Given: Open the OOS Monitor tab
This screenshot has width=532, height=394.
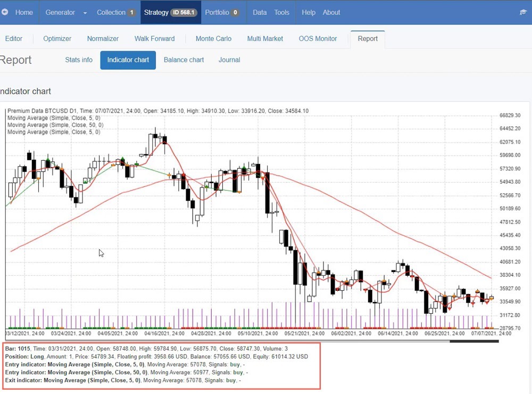Looking at the screenshot, I should pos(318,38).
